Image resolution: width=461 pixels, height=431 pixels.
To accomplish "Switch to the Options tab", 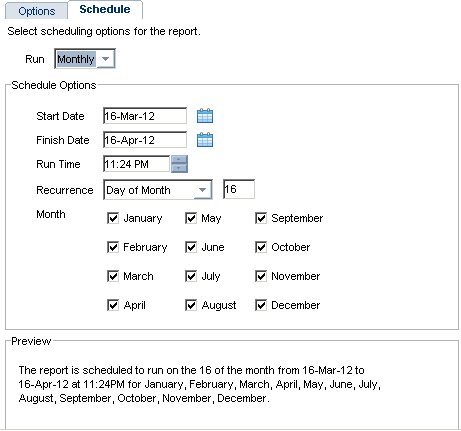I will 37,11.
